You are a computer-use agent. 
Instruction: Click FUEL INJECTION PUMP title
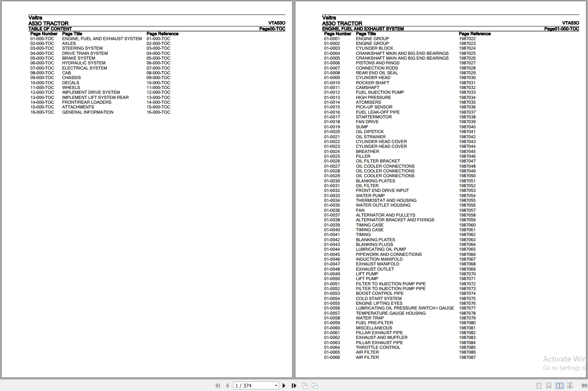[x=380, y=92]
